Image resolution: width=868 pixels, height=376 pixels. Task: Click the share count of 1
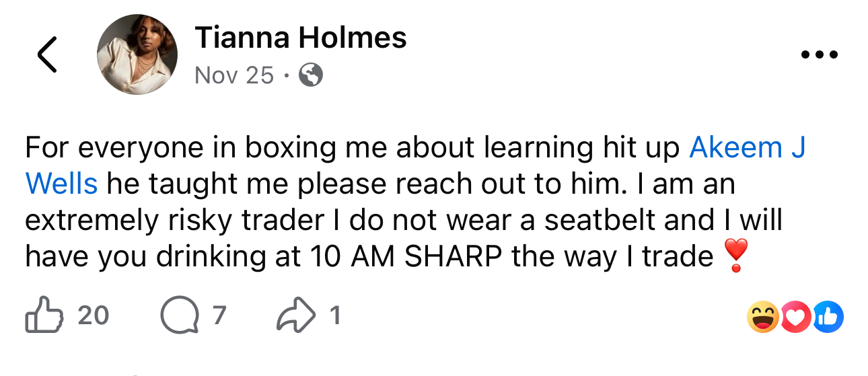click(334, 315)
